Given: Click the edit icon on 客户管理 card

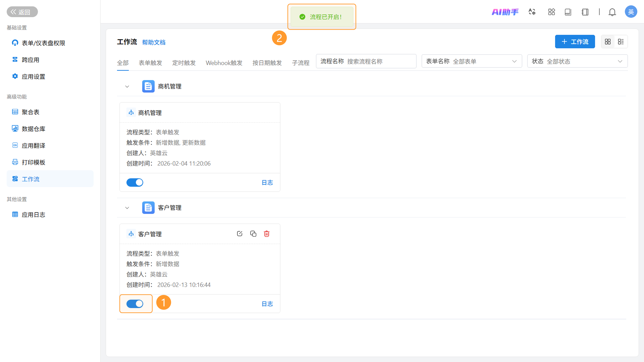Looking at the screenshot, I should 239,234.
